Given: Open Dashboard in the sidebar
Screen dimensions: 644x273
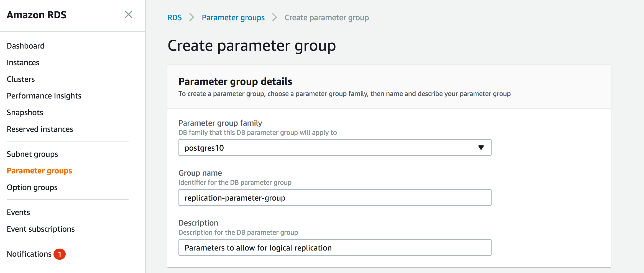Looking at the screenshot, I should 25,46.
